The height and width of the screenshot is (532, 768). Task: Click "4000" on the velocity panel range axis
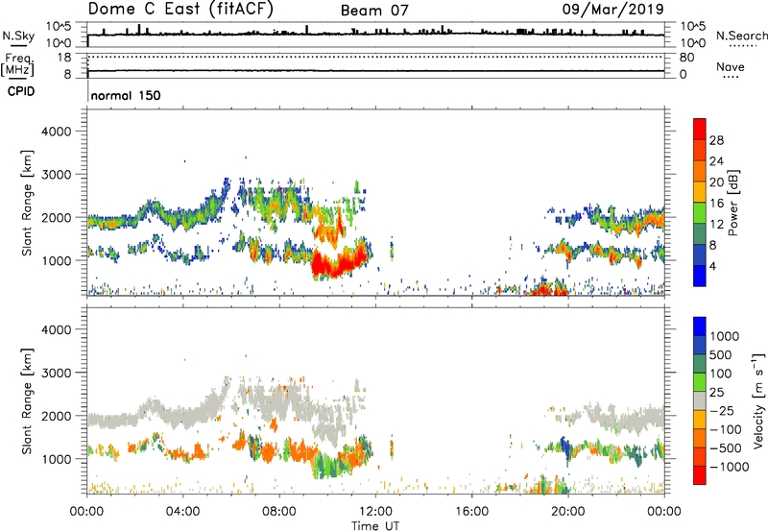56,329
